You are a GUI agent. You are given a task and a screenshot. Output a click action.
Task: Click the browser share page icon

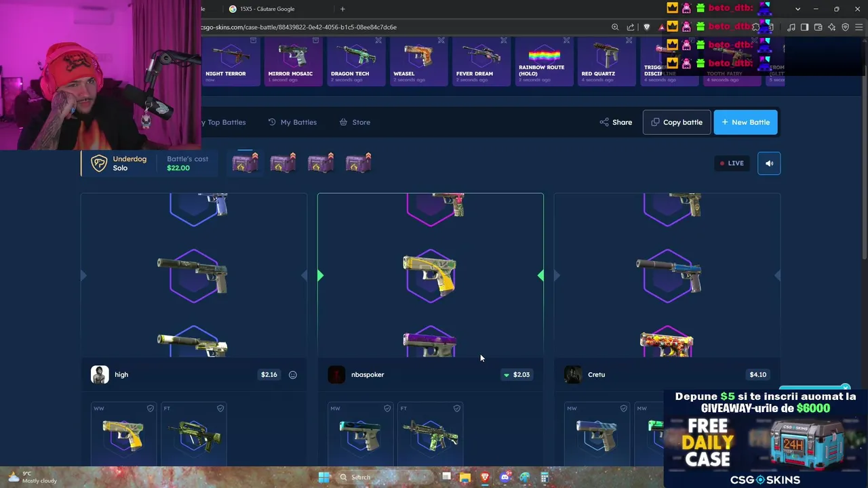631,27
